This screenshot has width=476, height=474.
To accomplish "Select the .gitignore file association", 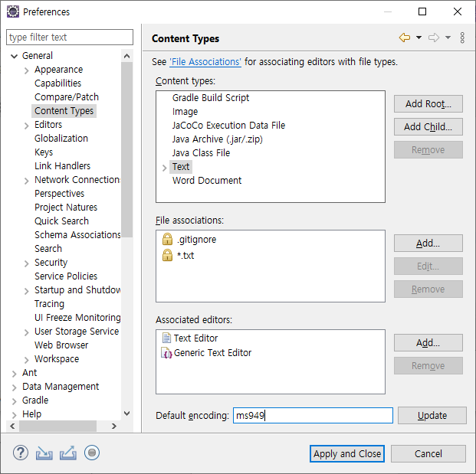I will coord(196,240).
